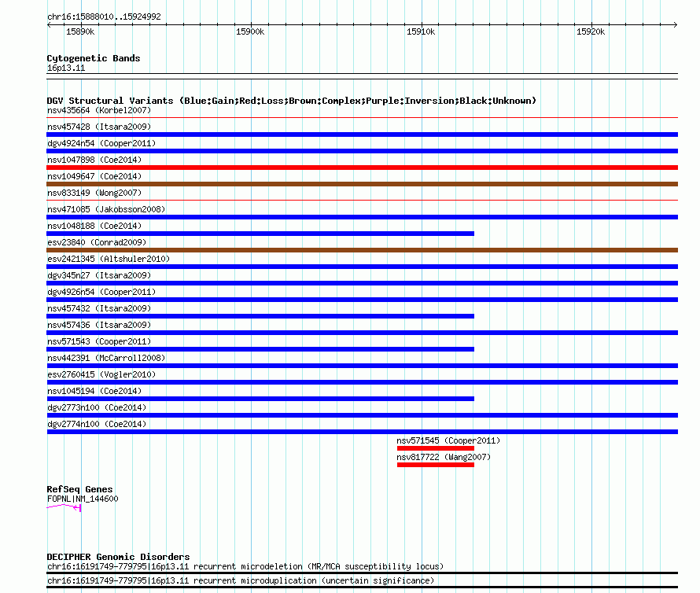Click the 15910k ruler tick label
This screenshot has width=700, height=593.
(x=421, y=31)
